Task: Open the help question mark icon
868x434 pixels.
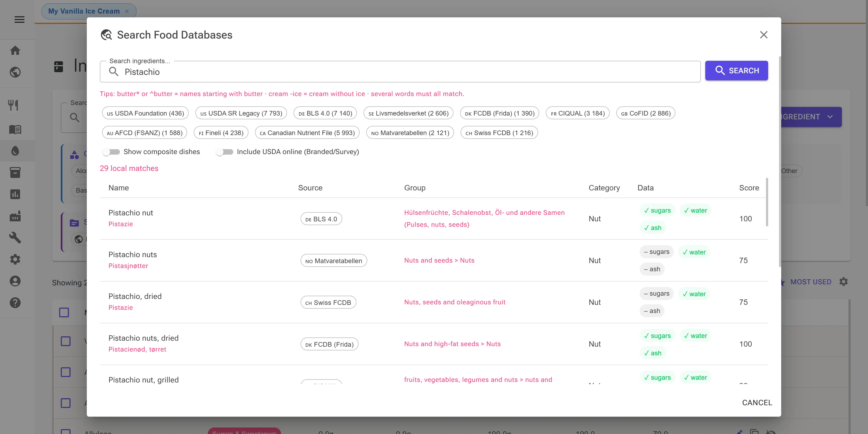Action: 15,303
